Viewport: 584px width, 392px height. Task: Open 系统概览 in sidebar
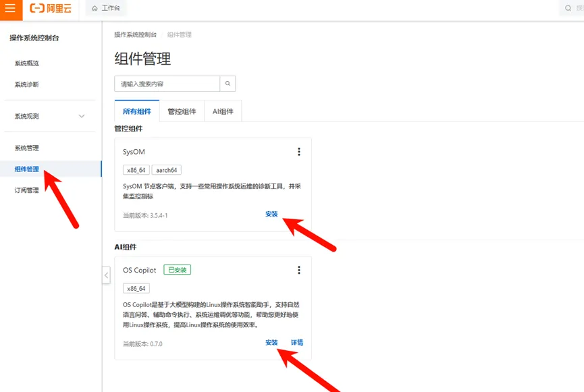click(27, 63)
